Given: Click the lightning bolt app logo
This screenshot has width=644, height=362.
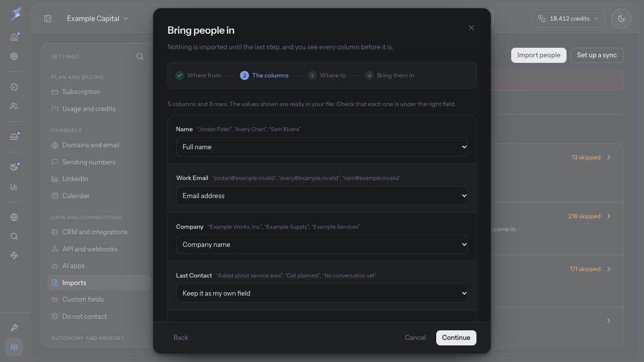Looking at the screenshot, I should pyautogui.click(x=15, y=14).
